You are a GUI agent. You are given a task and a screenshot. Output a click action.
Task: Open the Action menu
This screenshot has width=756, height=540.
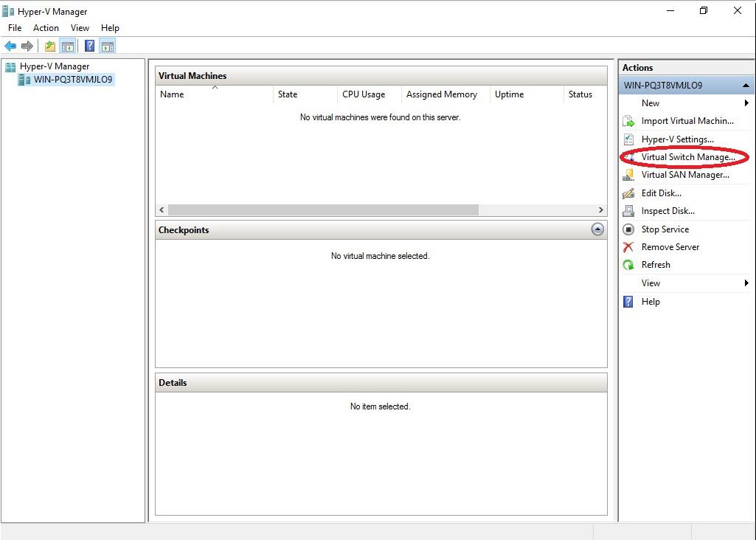(46, 28)
